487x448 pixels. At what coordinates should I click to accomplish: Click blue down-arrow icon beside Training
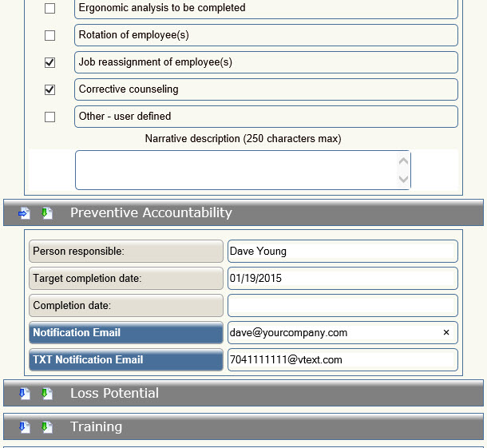pyautogui.click(x=25, y=427)
